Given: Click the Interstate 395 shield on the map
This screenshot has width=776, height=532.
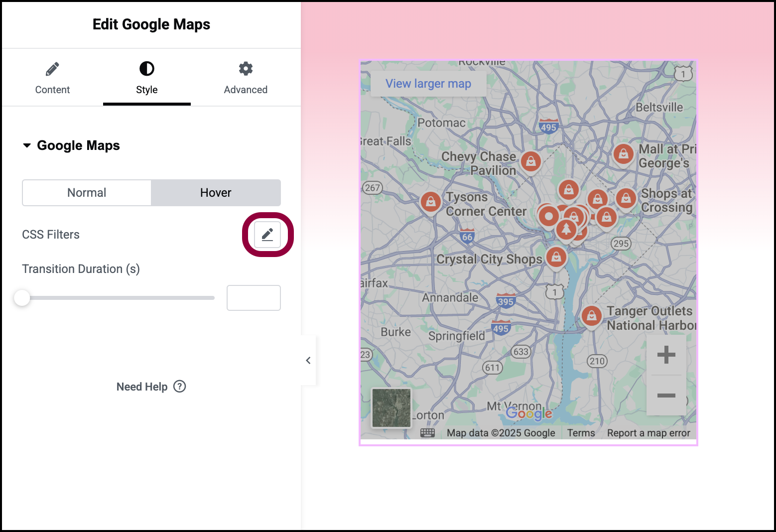Looking at the screenshot, I should 506,300.
